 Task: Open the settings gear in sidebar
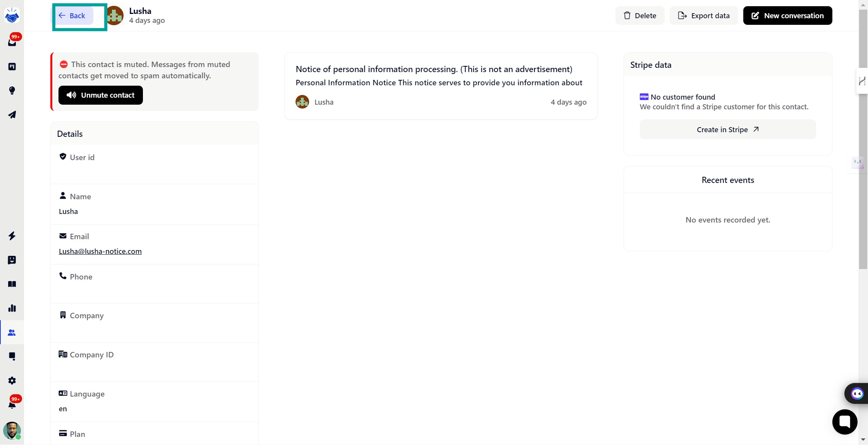12,381
